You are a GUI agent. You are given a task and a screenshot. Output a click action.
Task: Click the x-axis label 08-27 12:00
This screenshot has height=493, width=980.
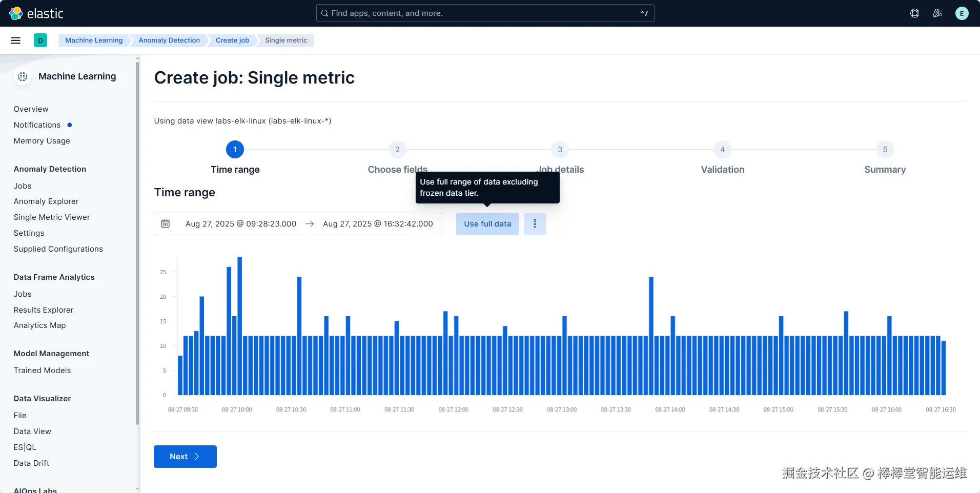pyautogui.click(x=454, y=409)
